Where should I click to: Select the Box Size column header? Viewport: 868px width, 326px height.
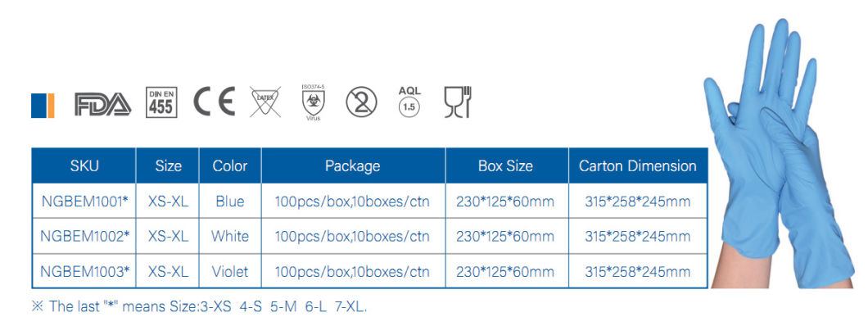[507, 166]
